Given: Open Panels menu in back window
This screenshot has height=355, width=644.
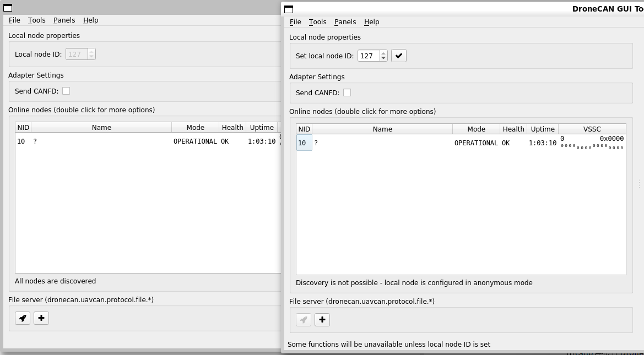Looking at the screenshot, I should [64, 20].
